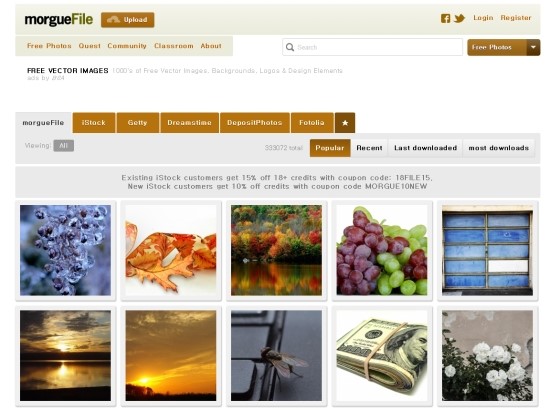Click the Login link
The width and height of the screenshot is (550, 410).
pyautogui.click(x=483, y=18)
